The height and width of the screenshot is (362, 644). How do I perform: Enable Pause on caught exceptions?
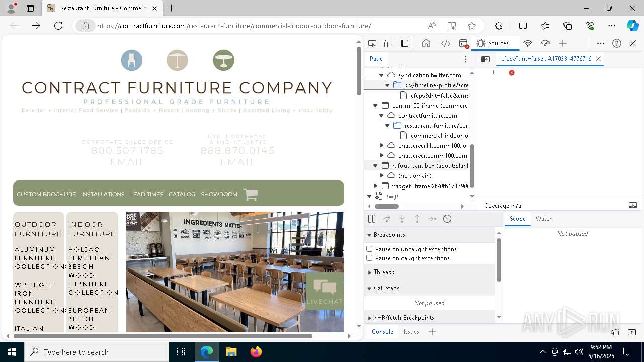point(369,258)
